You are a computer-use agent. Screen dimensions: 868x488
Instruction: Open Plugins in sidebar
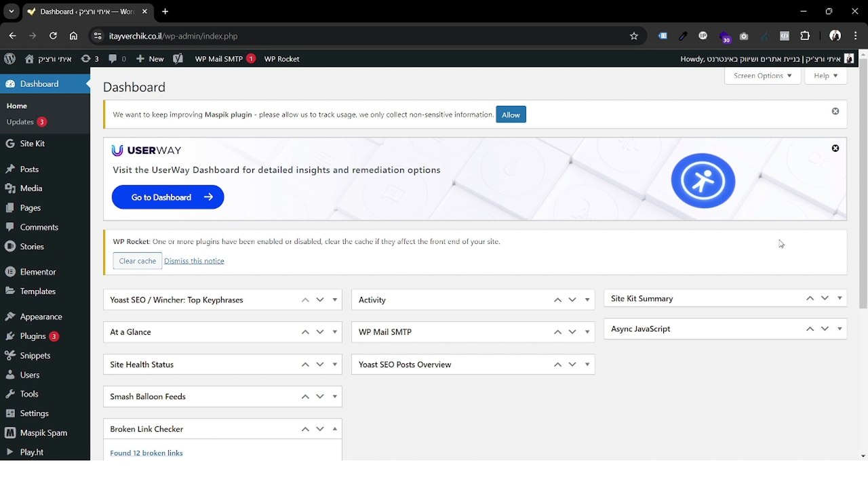tap(45, 336)
